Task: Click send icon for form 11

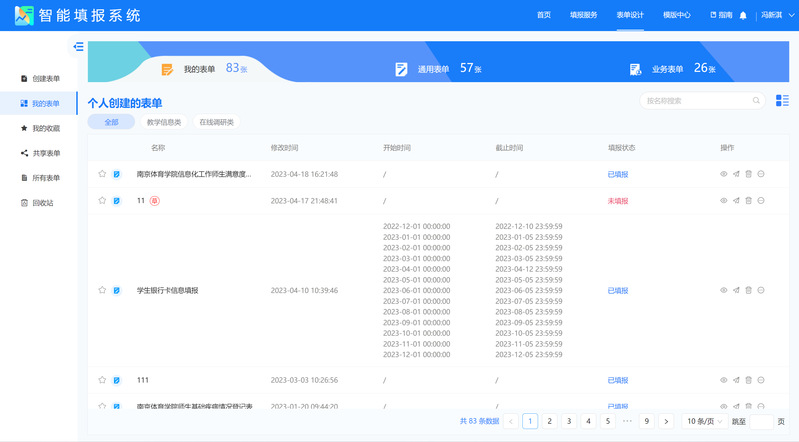Action: tap(736, 200)
